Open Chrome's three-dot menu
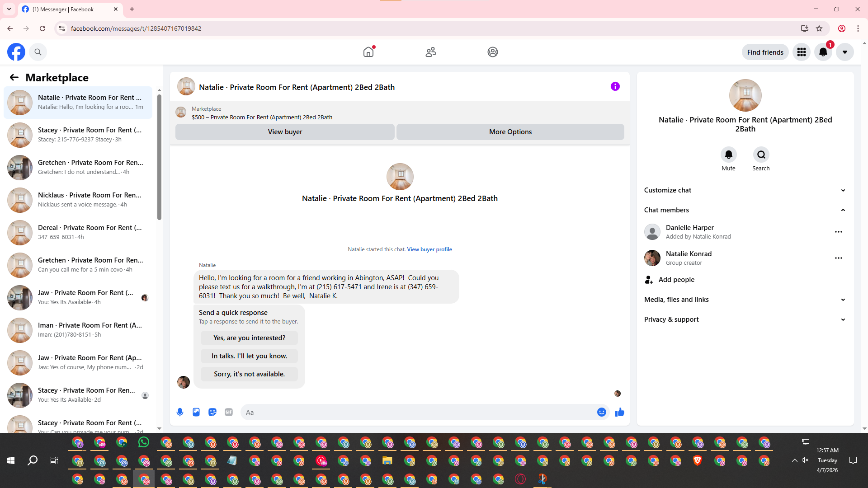Screen dimensions: 868x488 pos(858,28)
